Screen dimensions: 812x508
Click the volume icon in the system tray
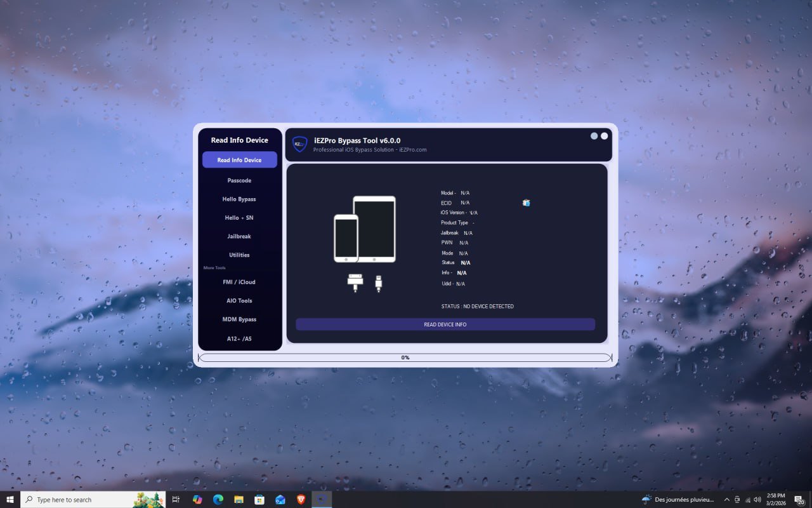[x=757, y=500]
